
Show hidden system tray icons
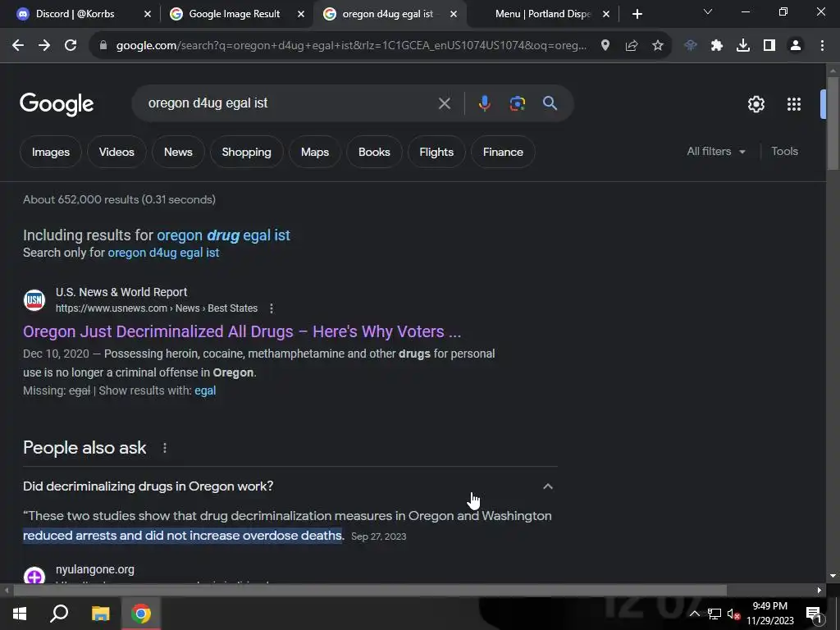[694, 614]
